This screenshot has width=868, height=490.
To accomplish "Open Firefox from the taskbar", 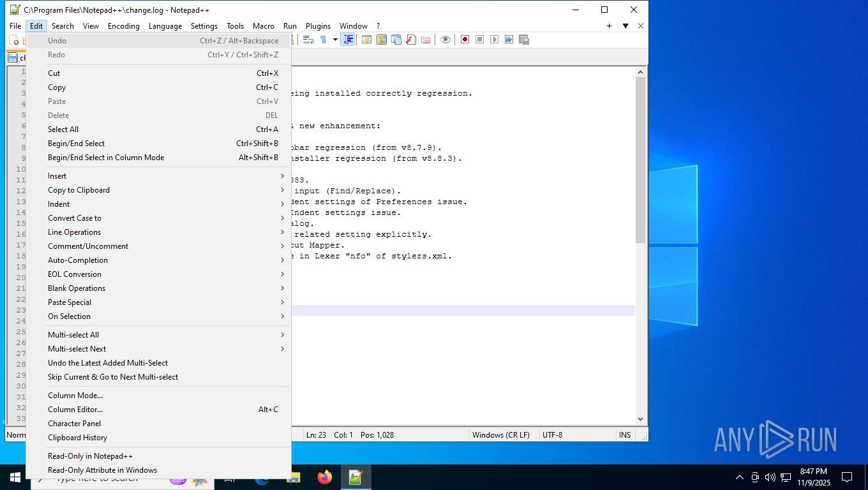I will [325, 477].
